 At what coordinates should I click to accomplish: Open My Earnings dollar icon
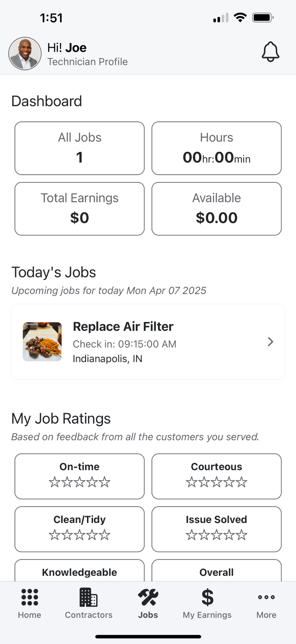(x=207, y=597)
